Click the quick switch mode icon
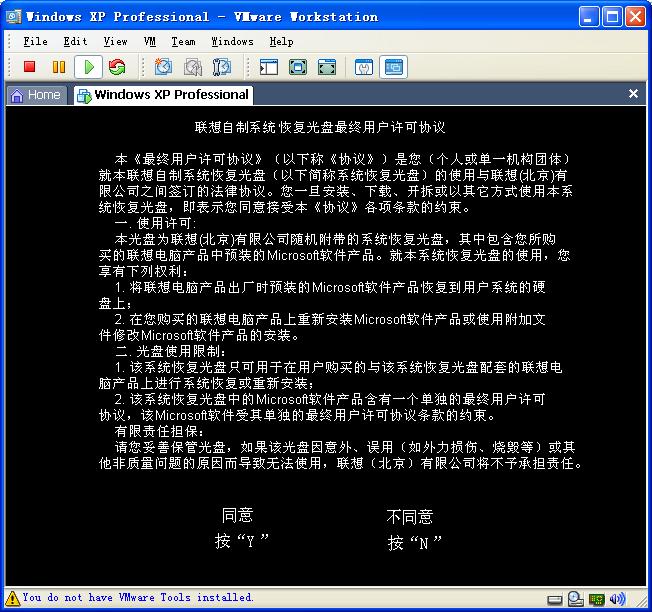This screenshot has width=652, height=612. coord(327,67)
